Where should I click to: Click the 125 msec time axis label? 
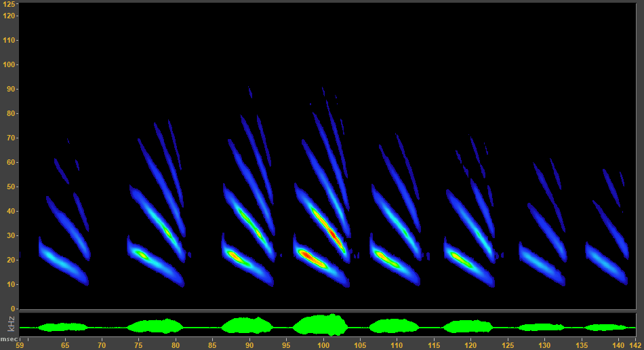coord(508,345)
